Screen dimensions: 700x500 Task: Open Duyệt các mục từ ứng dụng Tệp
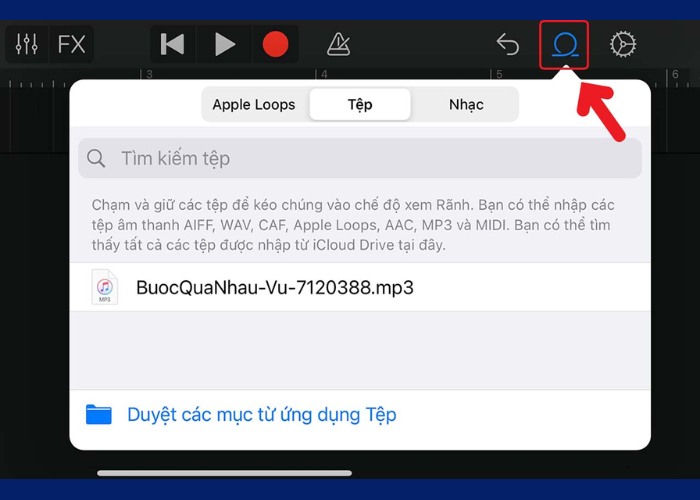click(360, 415)
